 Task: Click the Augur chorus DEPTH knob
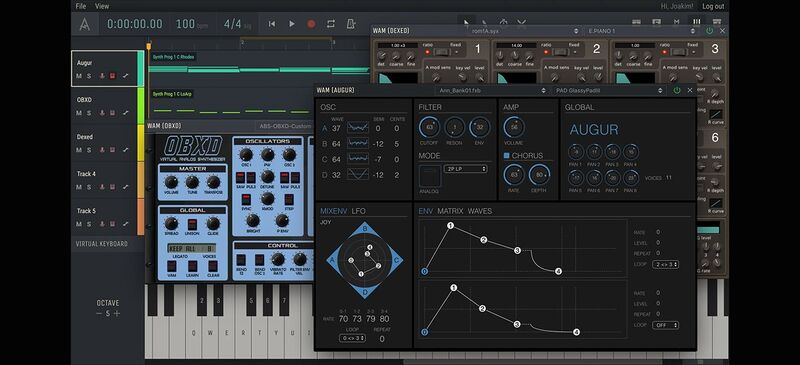539,175
